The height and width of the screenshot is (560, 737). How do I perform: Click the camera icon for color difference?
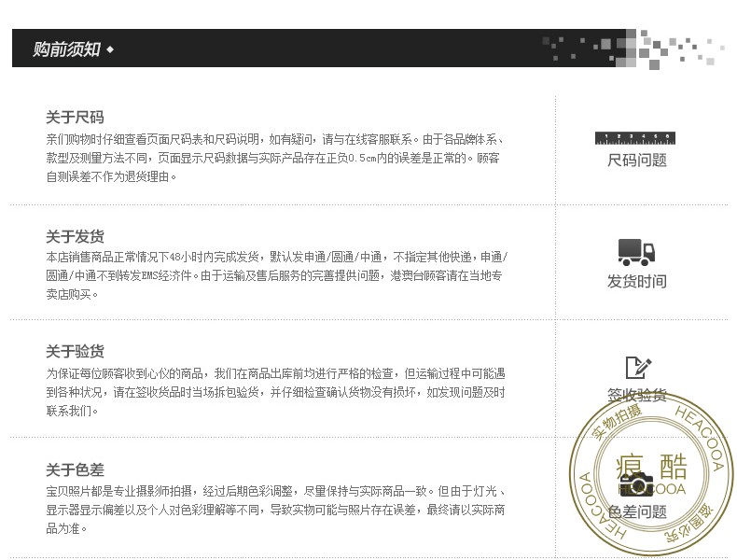(x=637, y=483)
